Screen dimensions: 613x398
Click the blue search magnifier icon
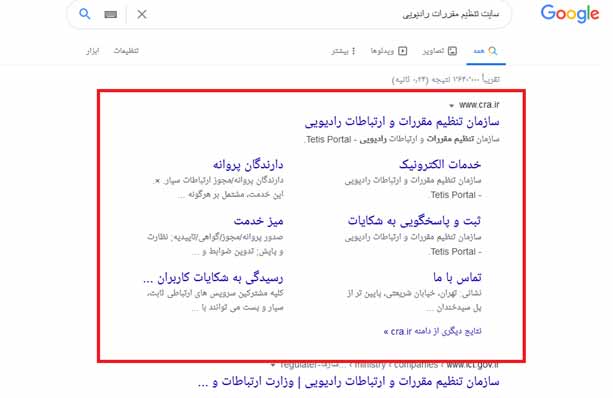pyautogui.click(x=85, y=14)
